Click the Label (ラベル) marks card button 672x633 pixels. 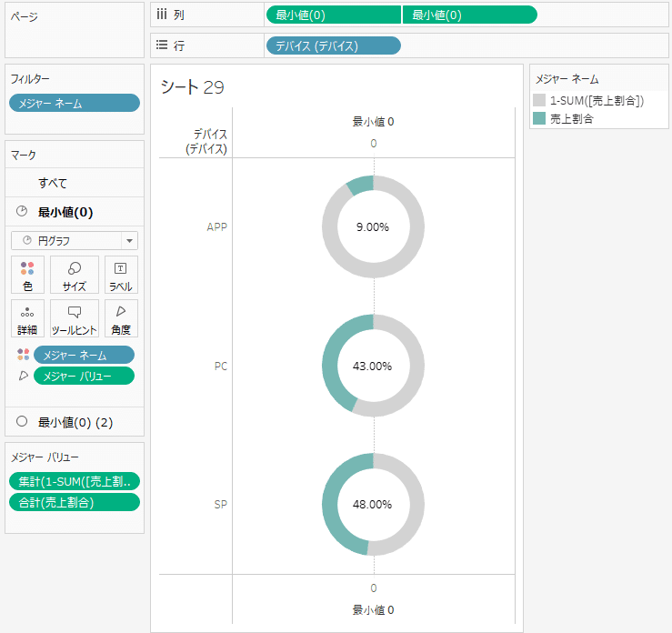coord(121,275)
